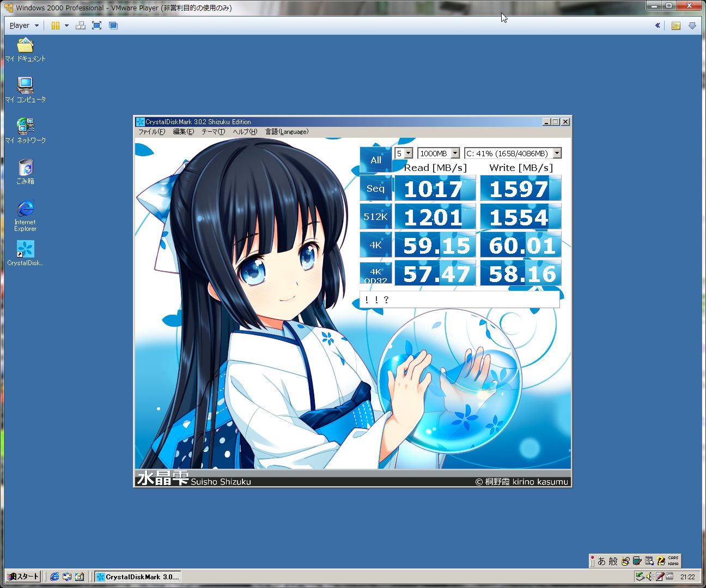Select the マイ コンピュータ desktop icon
The image size is (706, 588).
[x=25, y=90]
